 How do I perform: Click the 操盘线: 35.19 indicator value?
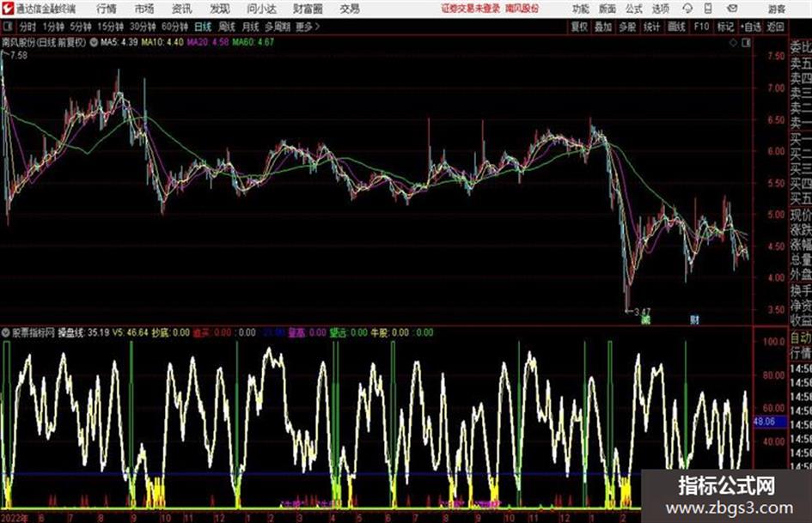click(83, 332)
